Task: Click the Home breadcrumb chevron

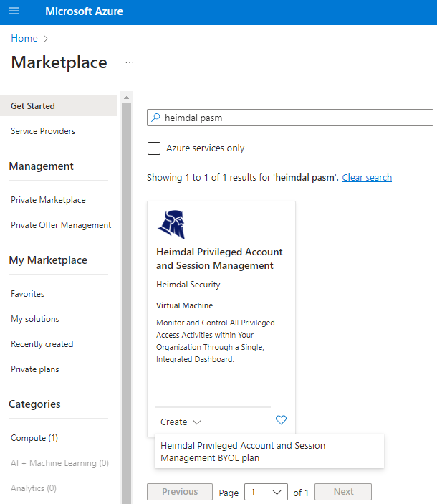Action: tap(46, 39)
